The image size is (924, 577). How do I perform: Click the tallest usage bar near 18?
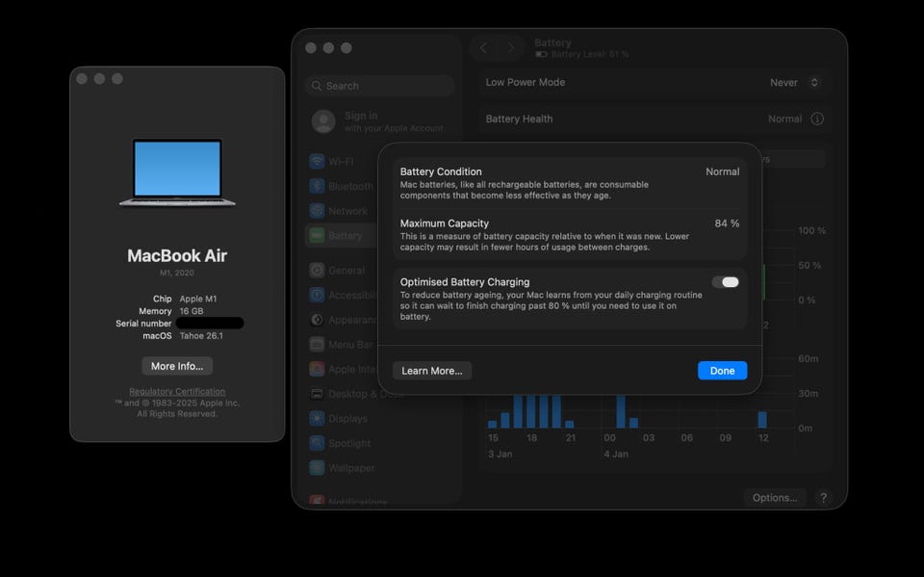[x=531, y=411]
